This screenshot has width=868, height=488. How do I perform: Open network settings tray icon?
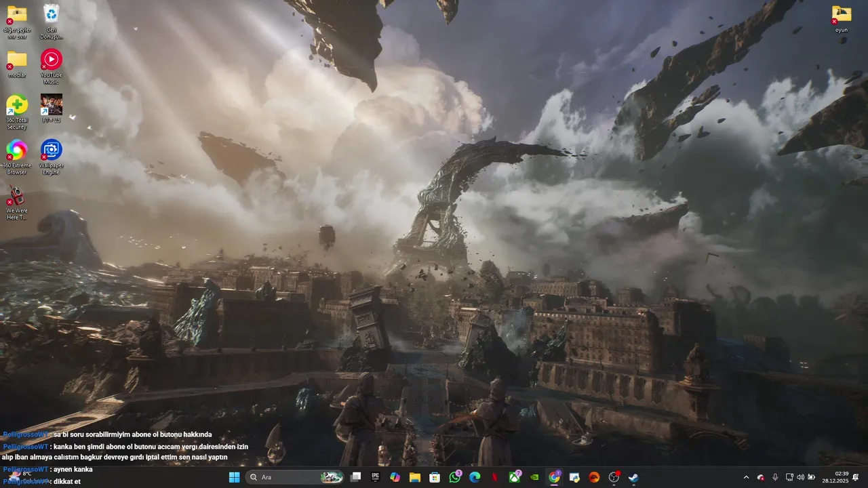pyautogui.click(x=789, y=477)
